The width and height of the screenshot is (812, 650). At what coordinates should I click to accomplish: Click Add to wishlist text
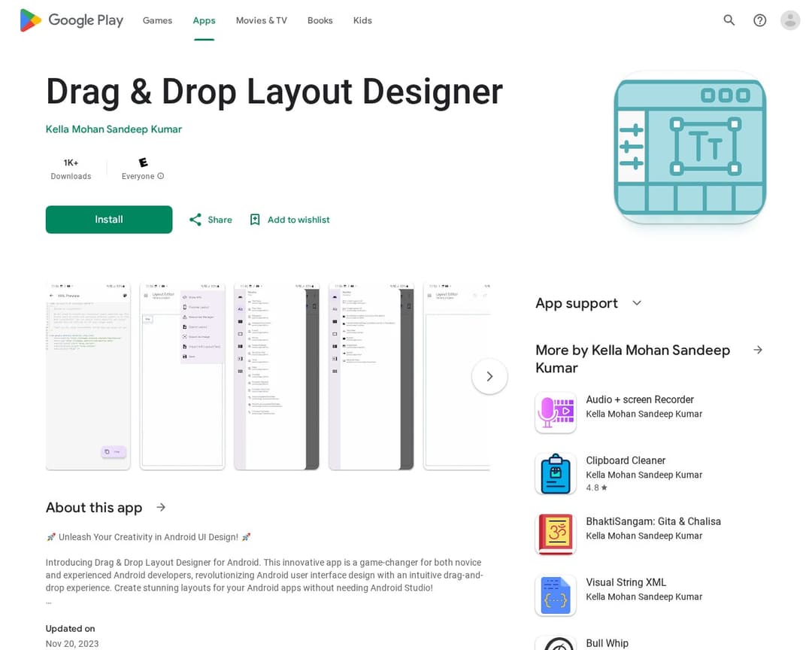pos(298,220)
